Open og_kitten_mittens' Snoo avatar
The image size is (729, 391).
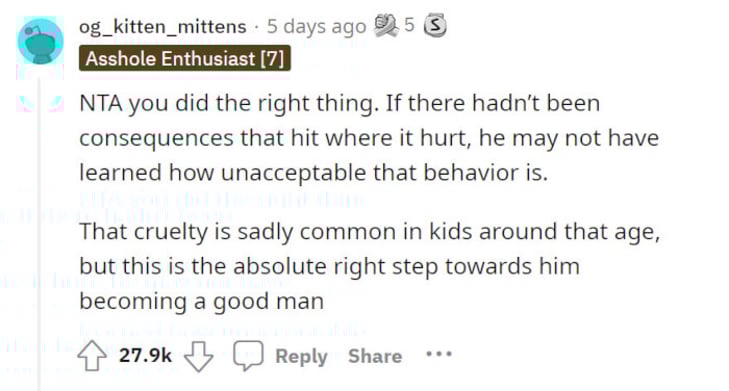coord(41,41)
